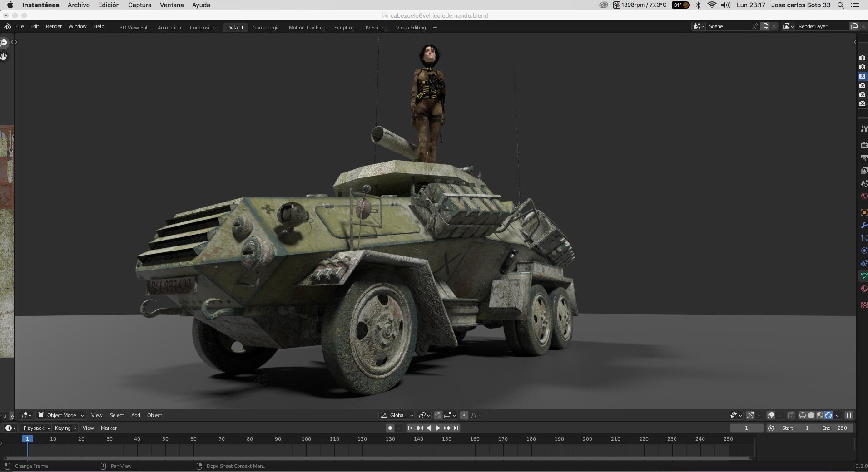Expand the Global transform orientation dropdown

pyautogui.click(x=397, y=415)
